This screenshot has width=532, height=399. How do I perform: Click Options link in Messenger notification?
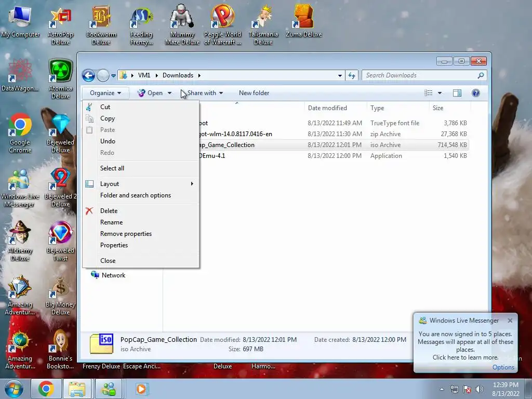pos(503,367)
